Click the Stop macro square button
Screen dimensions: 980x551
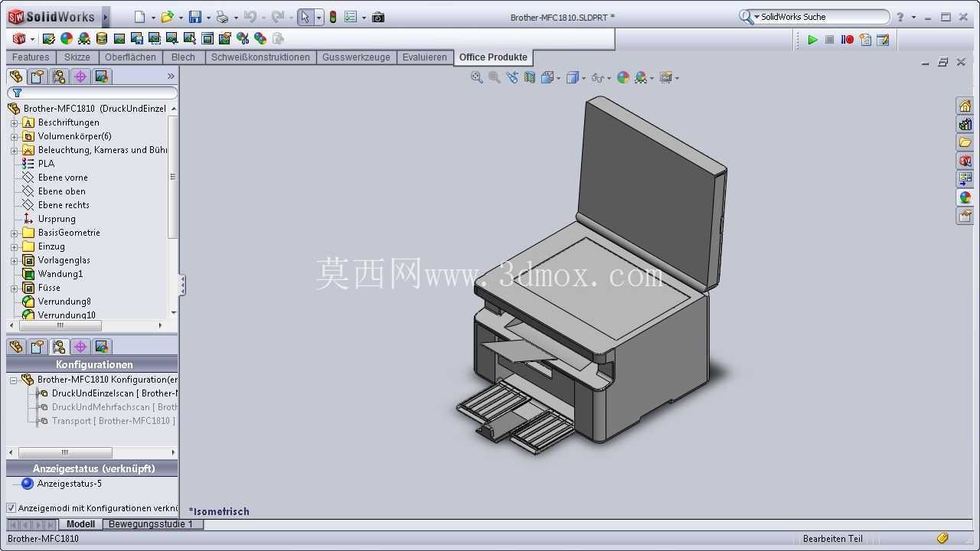[x=830, y=40]
